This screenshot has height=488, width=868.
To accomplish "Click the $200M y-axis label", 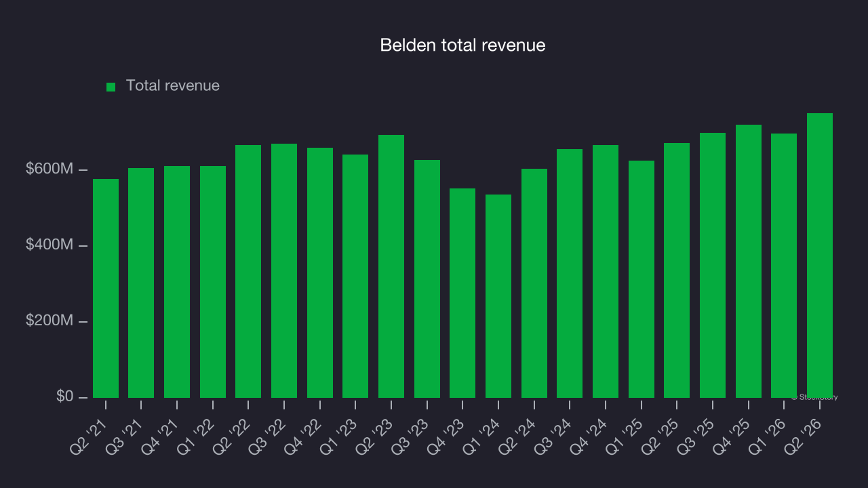I will [x=50, y=321].
